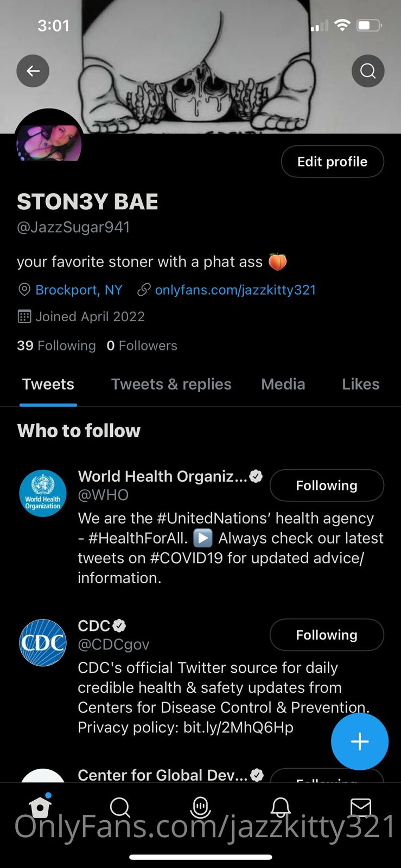
Task: Open search in the bottom navigation bar
Action: tap(120, 807)
